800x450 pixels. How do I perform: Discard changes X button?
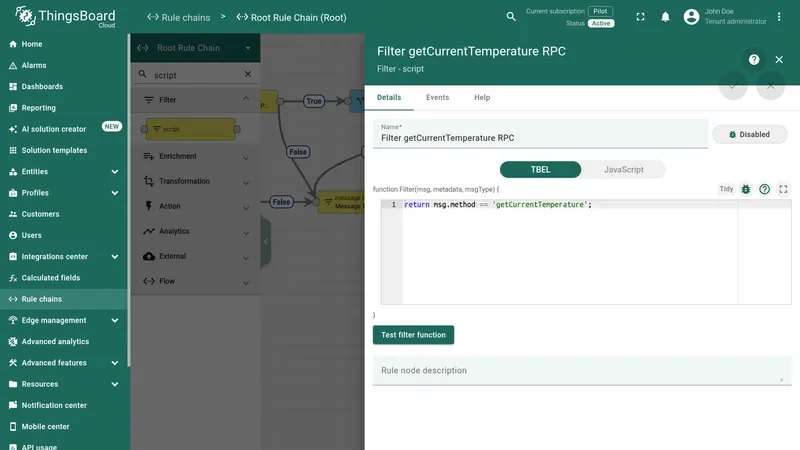point(770,86)
